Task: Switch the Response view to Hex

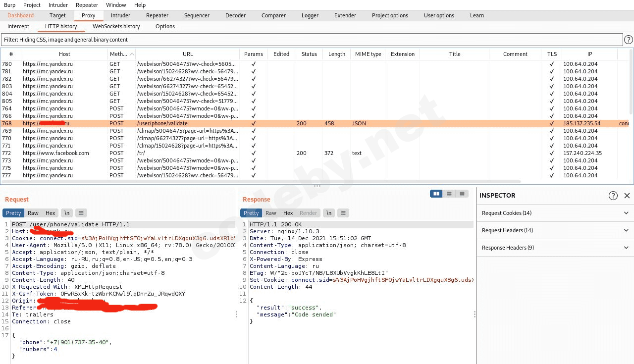Action: (288, 213)
